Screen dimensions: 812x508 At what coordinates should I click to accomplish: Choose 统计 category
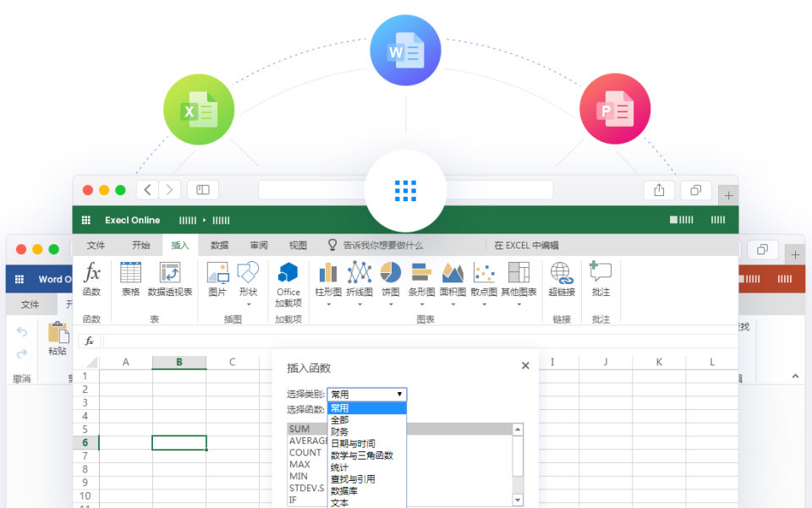(x=366, y=467)
